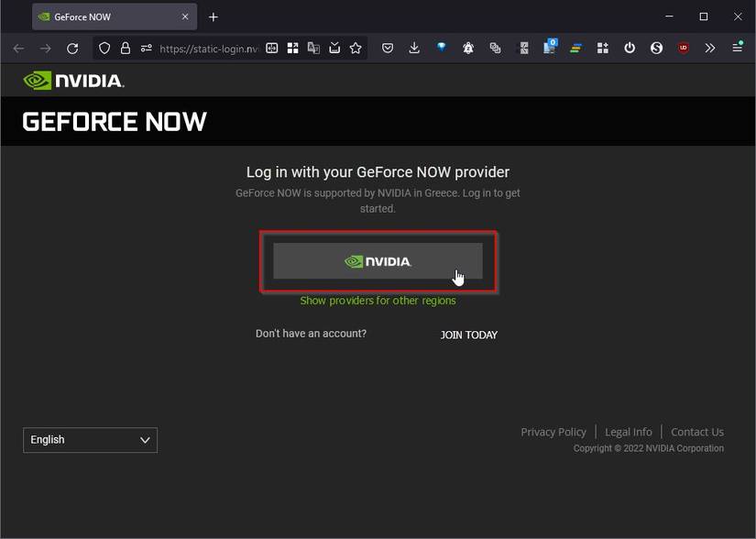Click "Don't have an account?" text

coord(311,334)
